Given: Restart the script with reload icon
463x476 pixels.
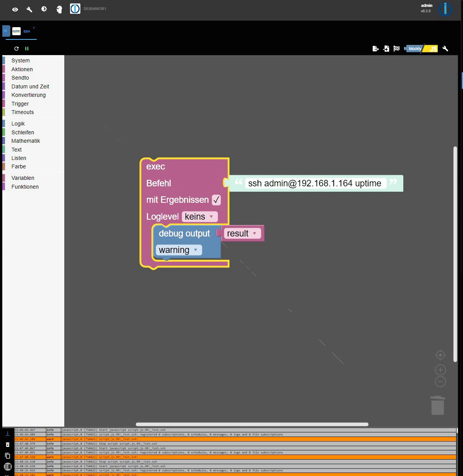Looking at the screenshot, I should click(16, 49).
